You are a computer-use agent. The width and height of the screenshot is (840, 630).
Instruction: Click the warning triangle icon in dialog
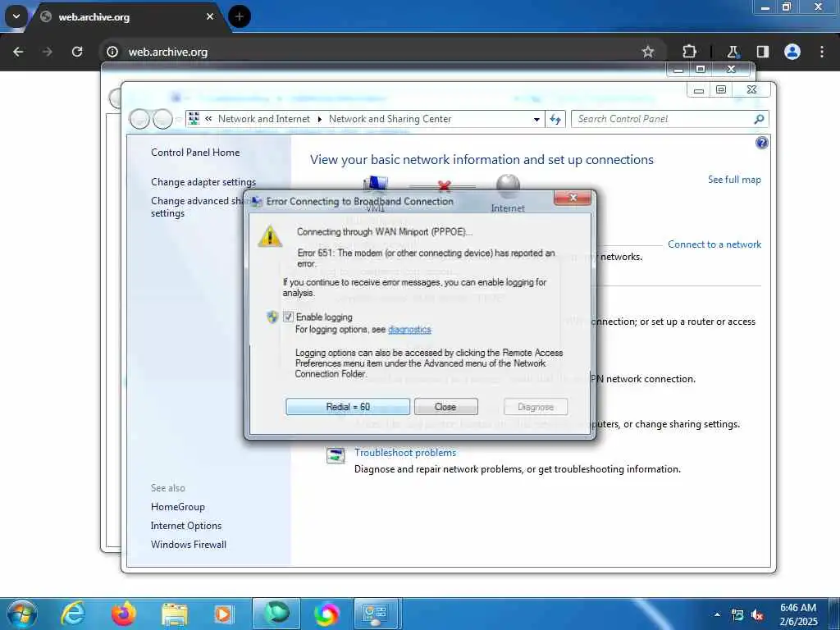point(270,236)
